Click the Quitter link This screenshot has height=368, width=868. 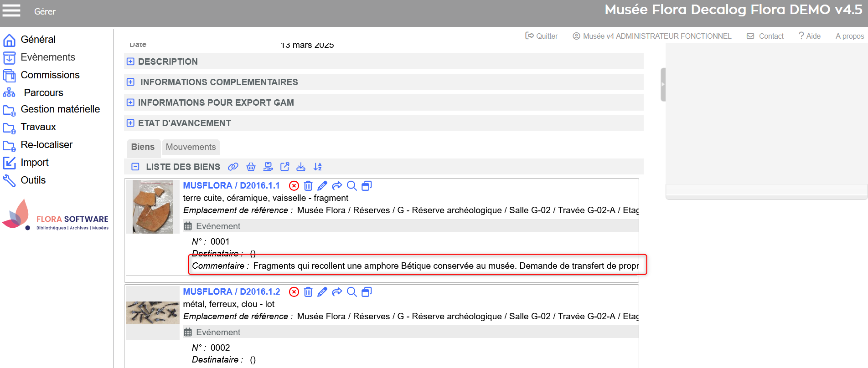click(x=542, y=36)
